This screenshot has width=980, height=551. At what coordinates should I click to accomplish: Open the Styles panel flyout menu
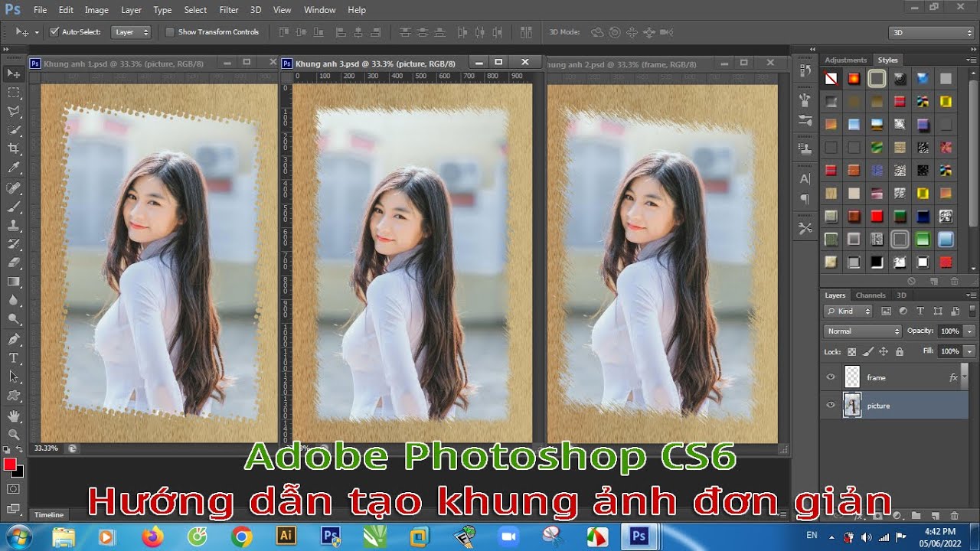(972, 60)
